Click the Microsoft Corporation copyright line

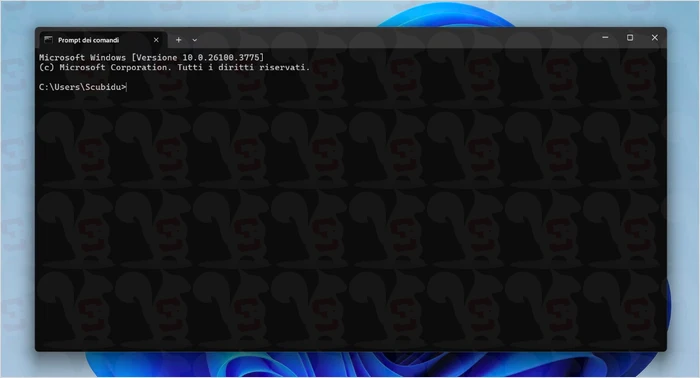[x=174, y=67]
